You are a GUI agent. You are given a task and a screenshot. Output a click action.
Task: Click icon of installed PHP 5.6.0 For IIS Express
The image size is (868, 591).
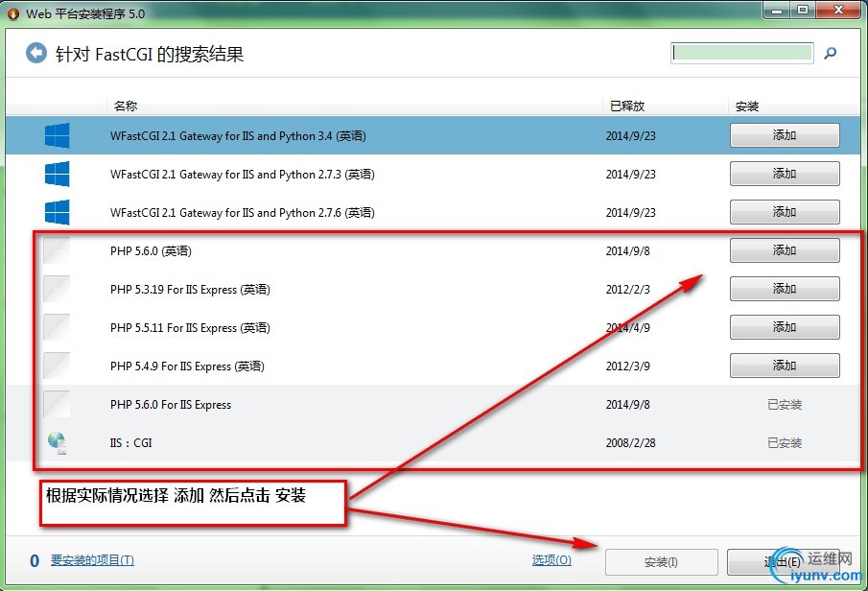(x=57, y=404)
